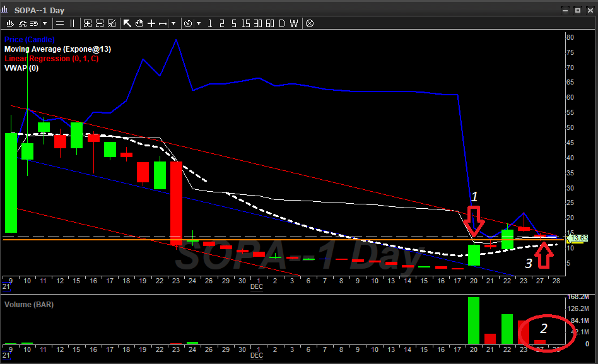Set chart to 2 minute interval
598x364 pixels.
[x=222, y=23]
